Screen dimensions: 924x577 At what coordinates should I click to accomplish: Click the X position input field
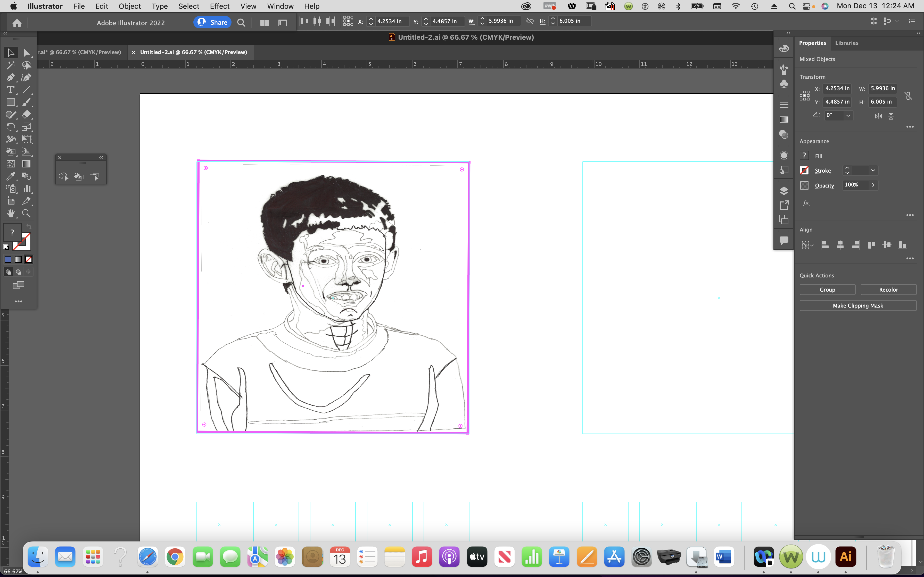[x=837, y=88]
